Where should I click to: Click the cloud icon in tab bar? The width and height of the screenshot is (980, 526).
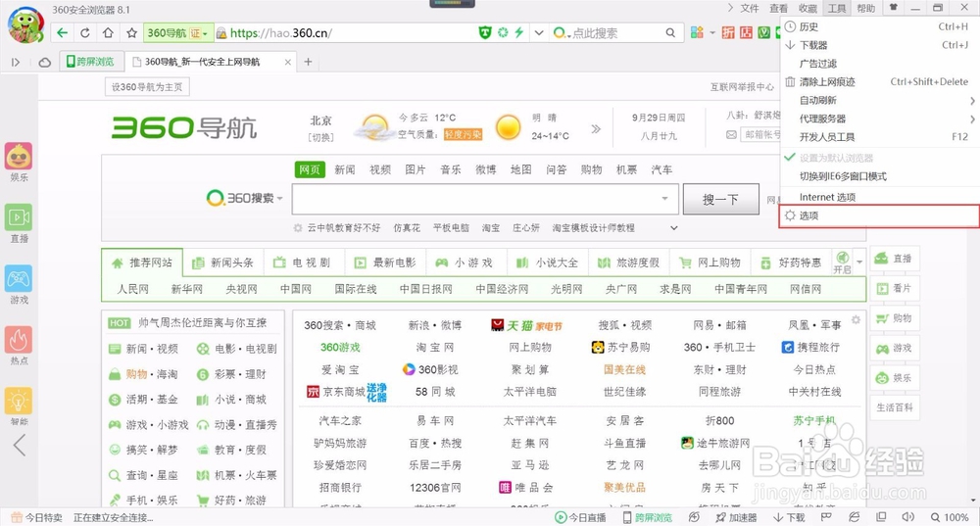[x=45, y=62]
